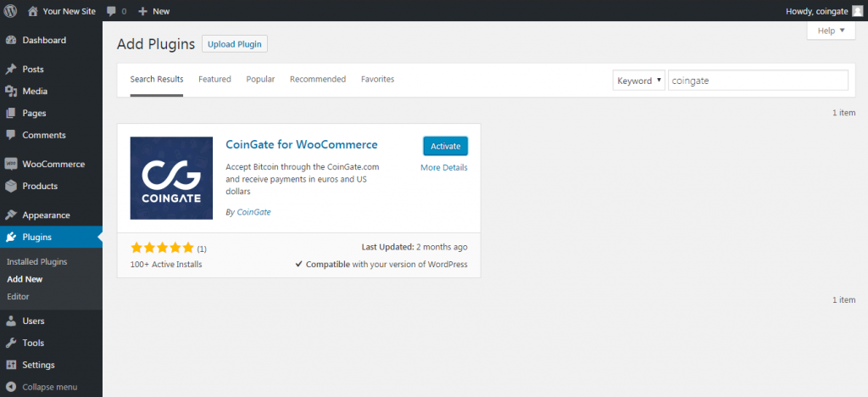
Task: Open the Keyword search type dropdown
Action: click(639, 81)
